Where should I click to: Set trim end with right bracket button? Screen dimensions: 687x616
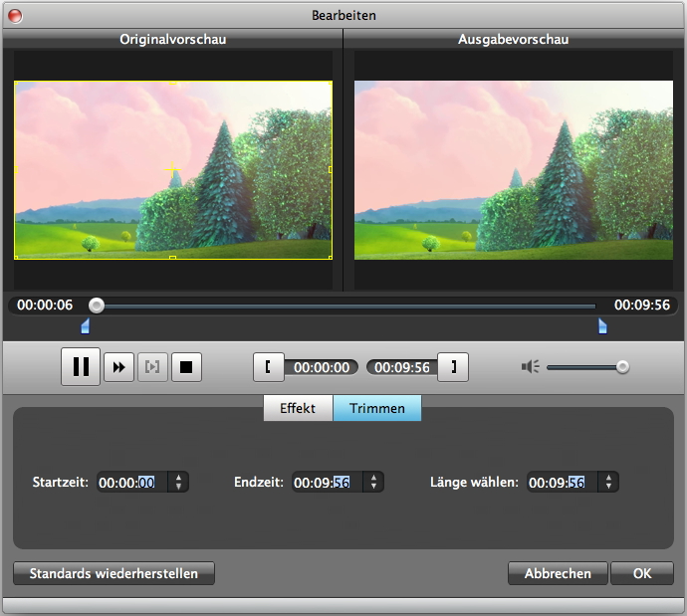click(x=453, y=367)
